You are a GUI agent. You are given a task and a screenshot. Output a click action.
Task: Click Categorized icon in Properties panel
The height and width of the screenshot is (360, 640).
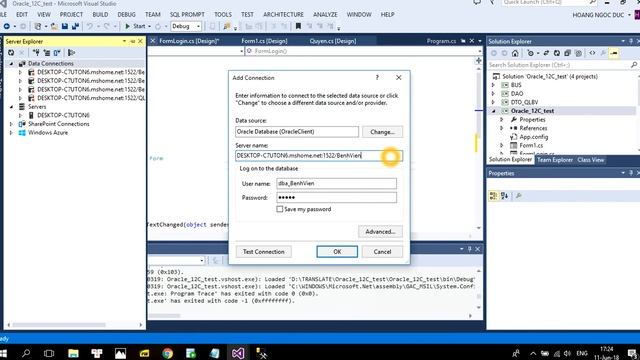tap(493, 196)
